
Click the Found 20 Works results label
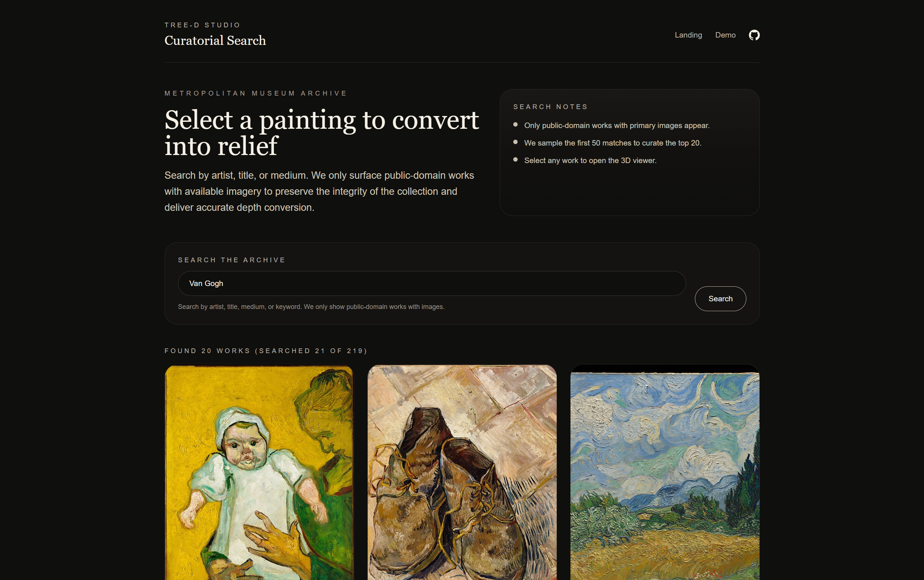[266, 351]
